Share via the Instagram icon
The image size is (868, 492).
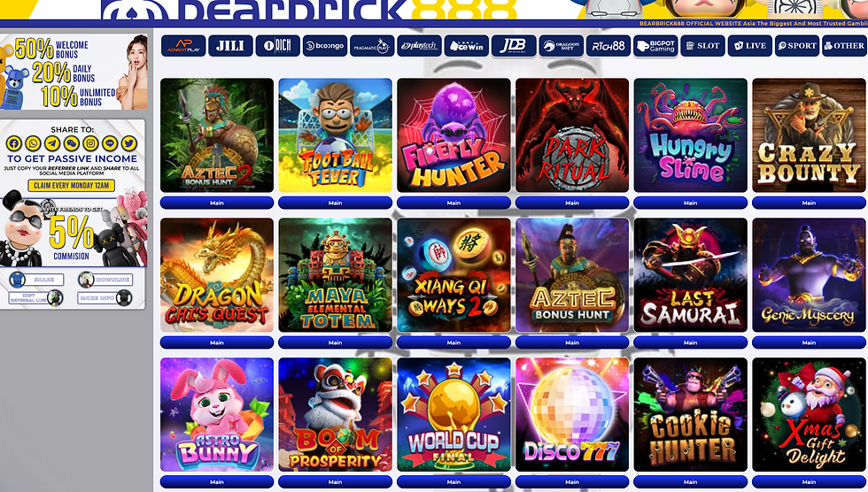coord(90,143)
